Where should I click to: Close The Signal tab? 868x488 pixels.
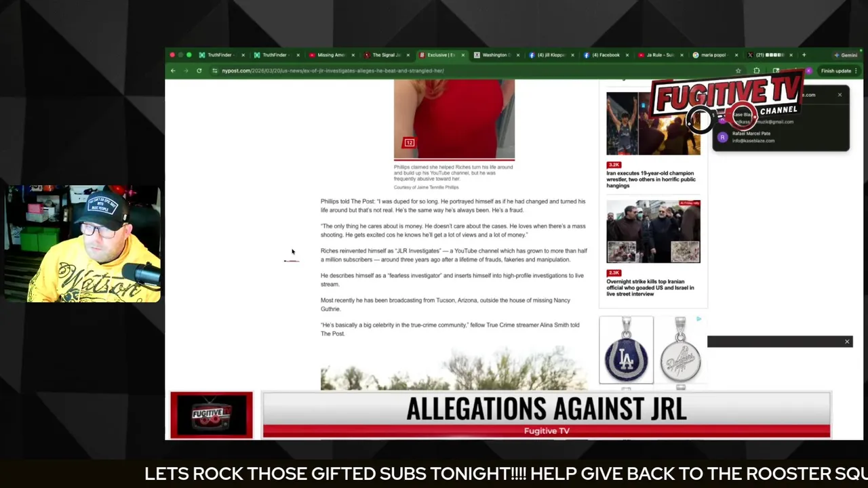point(408,55)
